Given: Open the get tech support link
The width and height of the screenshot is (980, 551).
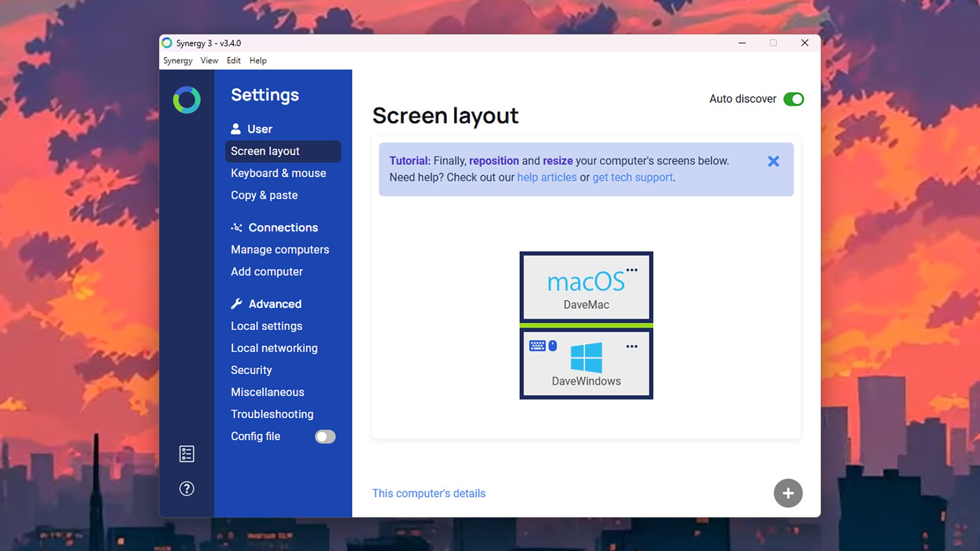Looking at the screenshot, I should [x=633, y=177].
